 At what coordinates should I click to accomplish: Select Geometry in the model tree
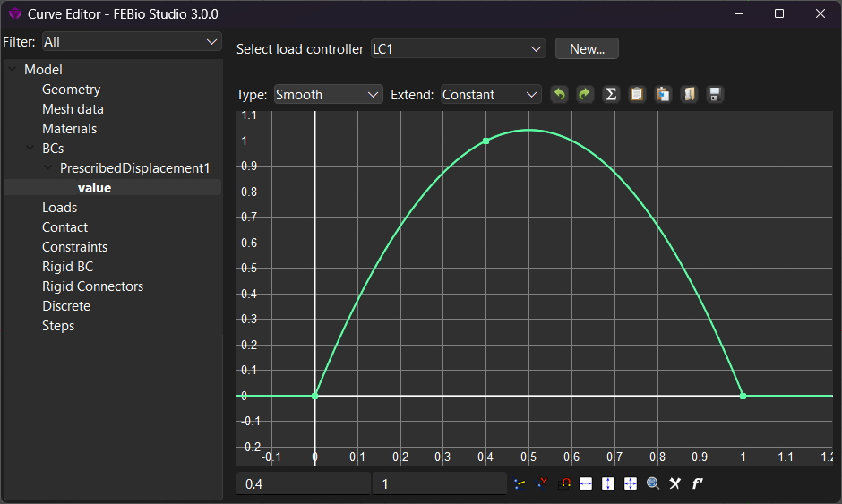72,90
